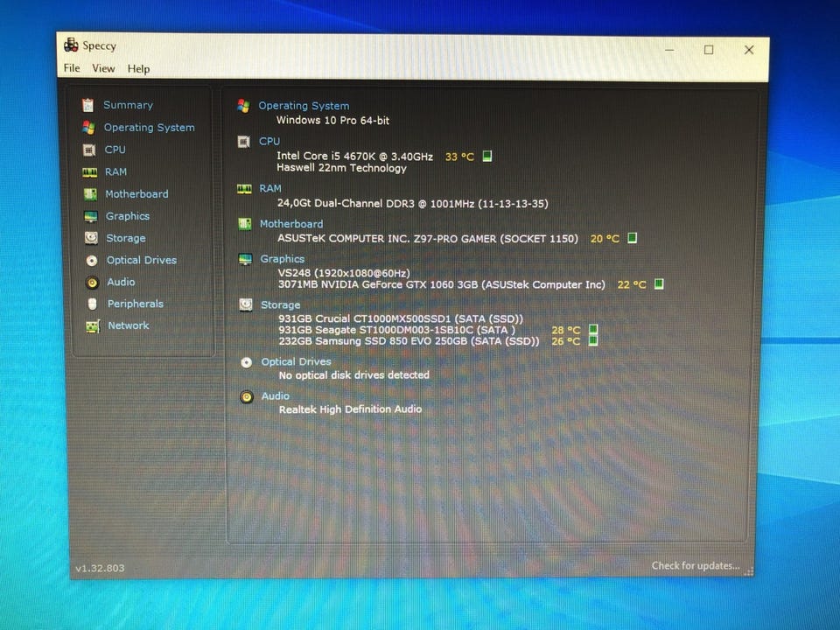
Task: Select CPU in the sidebar list
Action: [115, 150]
